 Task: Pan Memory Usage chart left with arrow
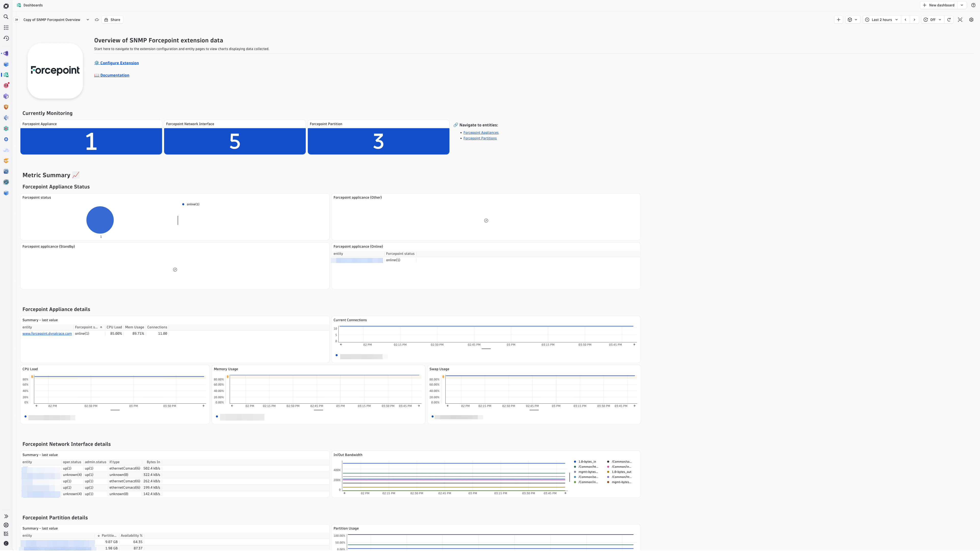pos(232,406)
